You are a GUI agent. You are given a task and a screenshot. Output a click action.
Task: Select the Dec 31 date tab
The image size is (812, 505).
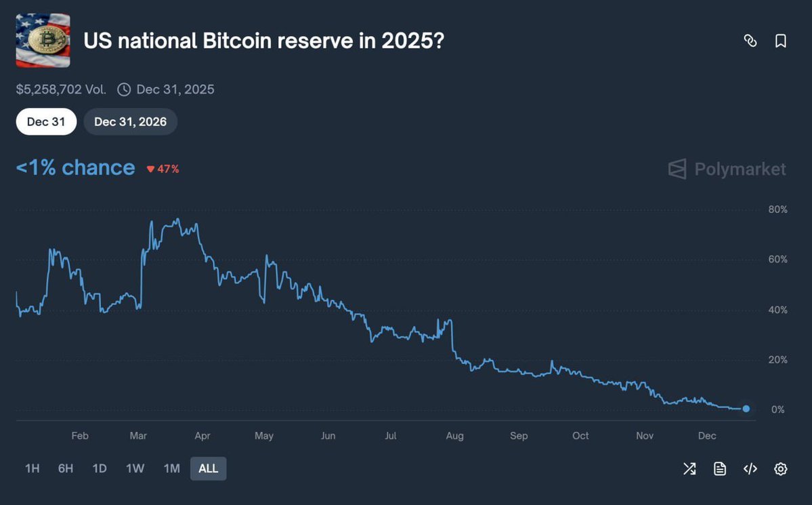coord(46,122)
